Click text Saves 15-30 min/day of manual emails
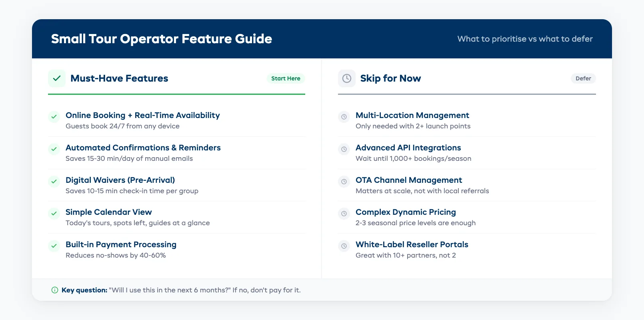 (x=129, y=158)
